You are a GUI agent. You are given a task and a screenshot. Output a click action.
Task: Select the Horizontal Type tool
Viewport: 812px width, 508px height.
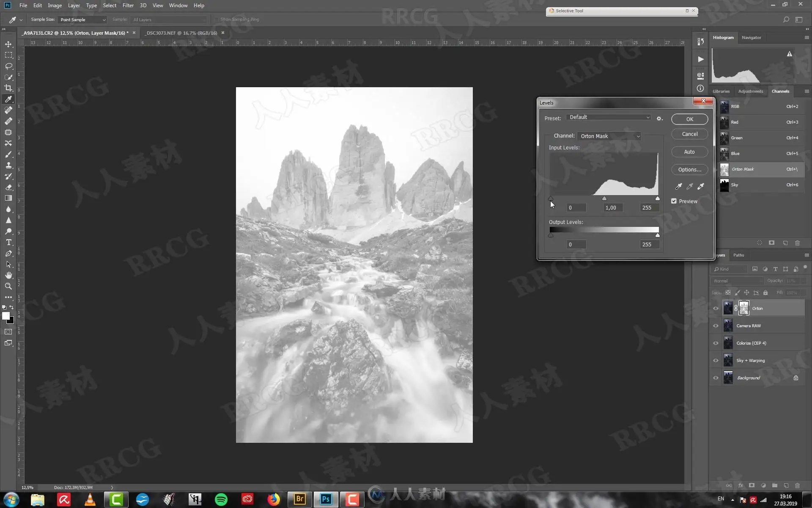click(8, 242)
